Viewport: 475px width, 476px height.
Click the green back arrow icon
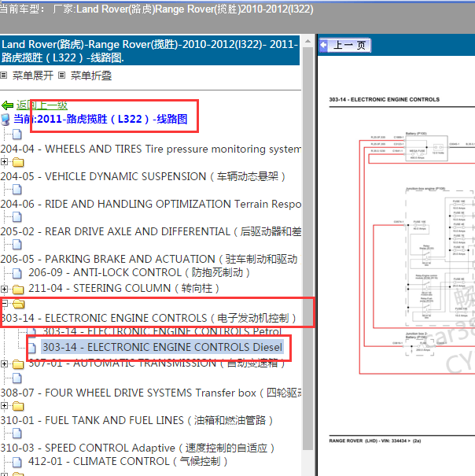coord(7,105)
